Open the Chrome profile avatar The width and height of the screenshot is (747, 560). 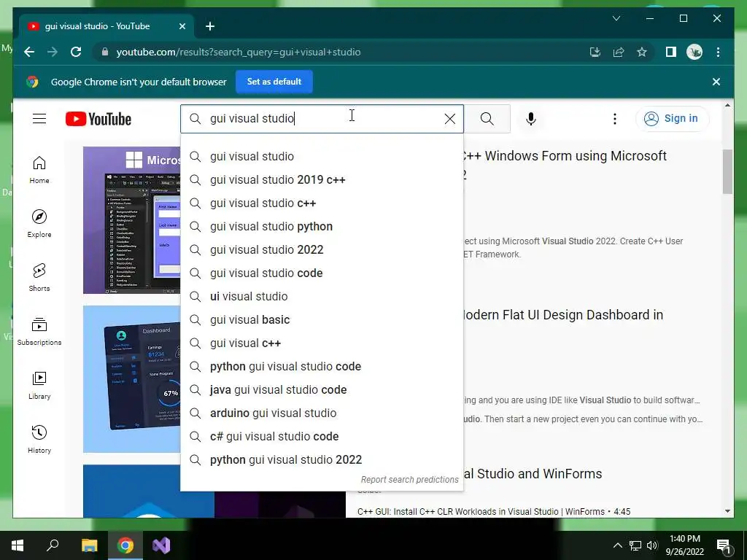[694, 52]
